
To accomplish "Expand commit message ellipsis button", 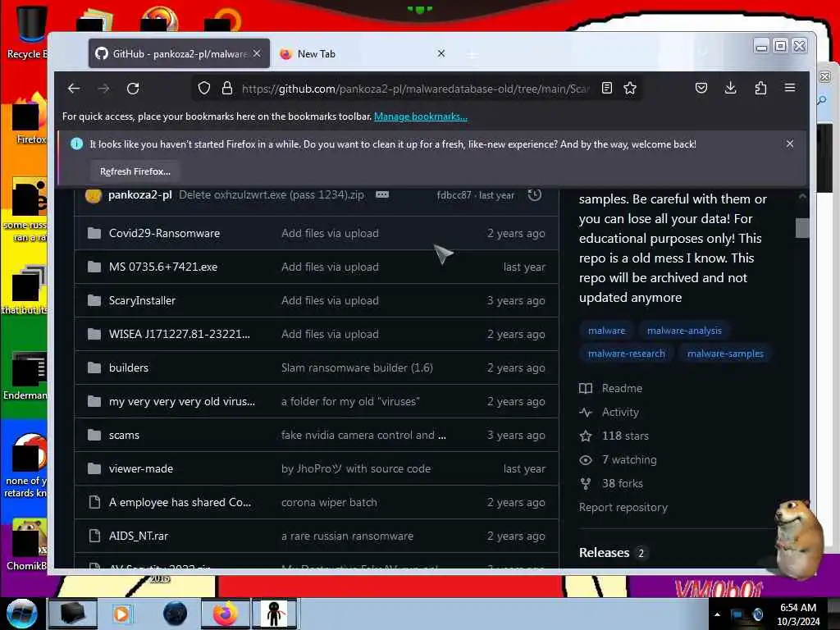I will click(x=382, y=194).
